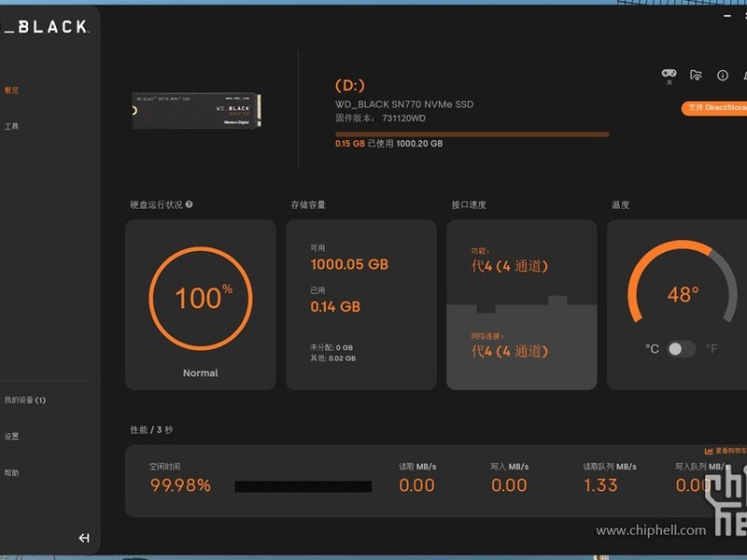Open the 设置 sidebar item
The image size is (747, 560).
point(11,436)
